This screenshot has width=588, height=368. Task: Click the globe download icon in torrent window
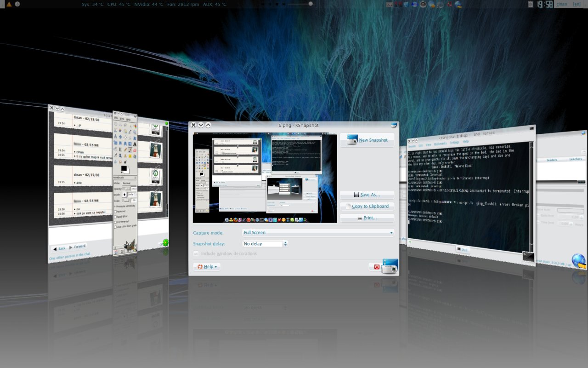(x=579, y=261)
